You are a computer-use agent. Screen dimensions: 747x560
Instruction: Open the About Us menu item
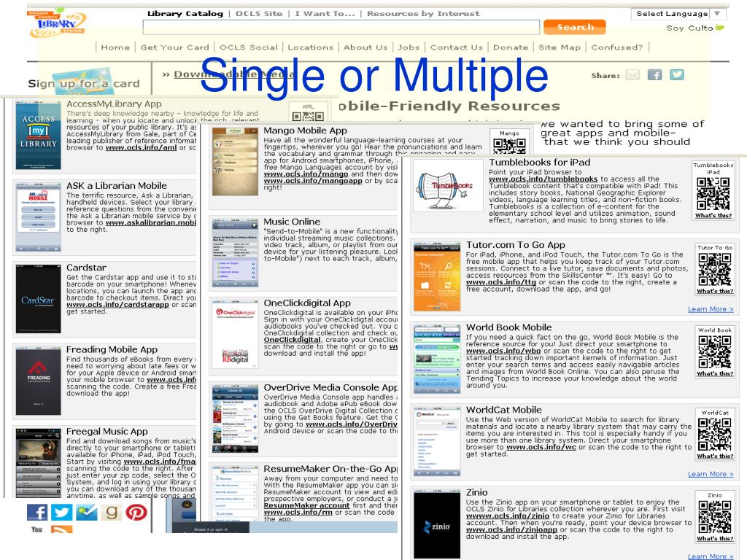(x=365, y=47)
